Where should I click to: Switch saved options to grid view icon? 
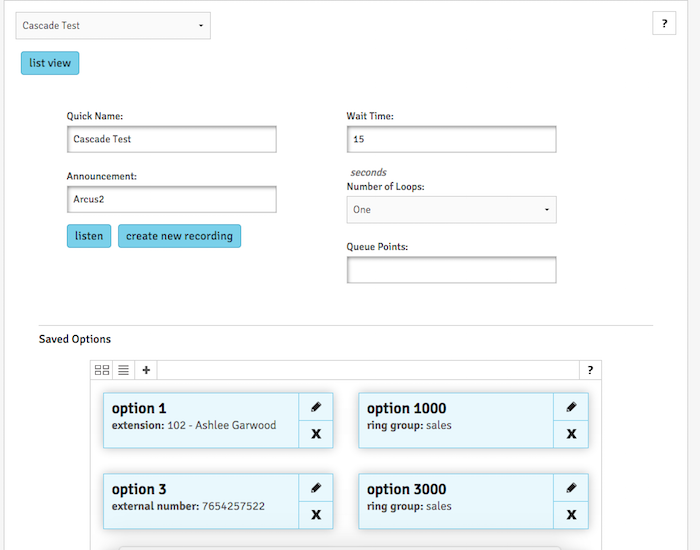[102, 370]
